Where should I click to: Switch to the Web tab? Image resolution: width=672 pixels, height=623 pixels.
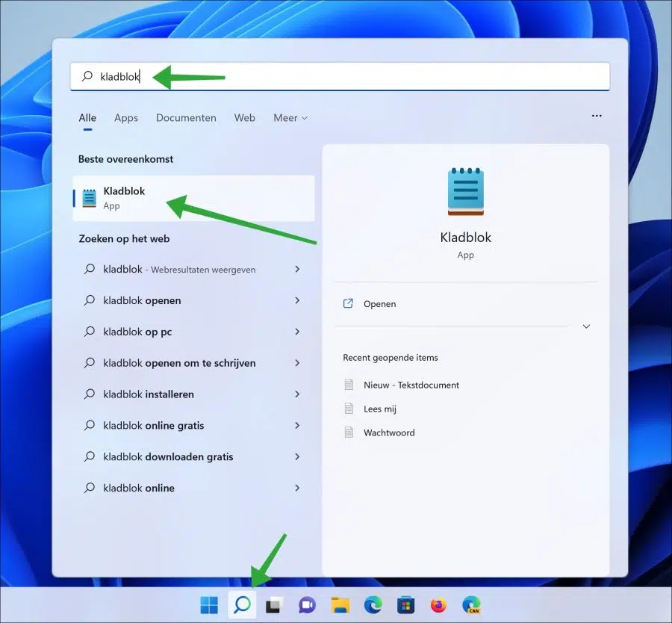pyautogui.click(x=245, y=118)
